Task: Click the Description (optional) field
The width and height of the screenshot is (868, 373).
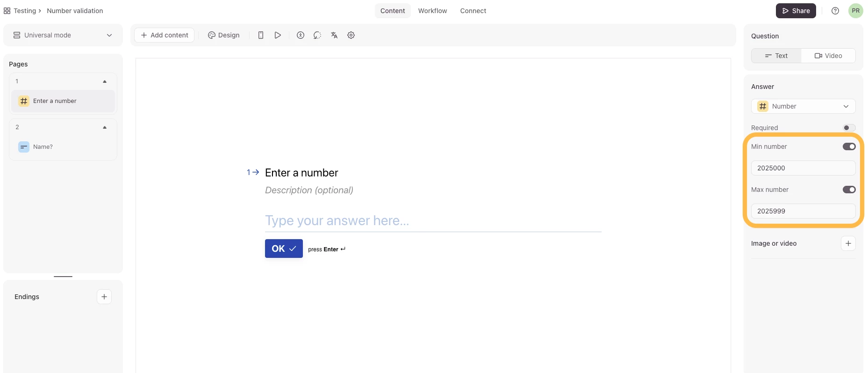Action: point(309,190)
